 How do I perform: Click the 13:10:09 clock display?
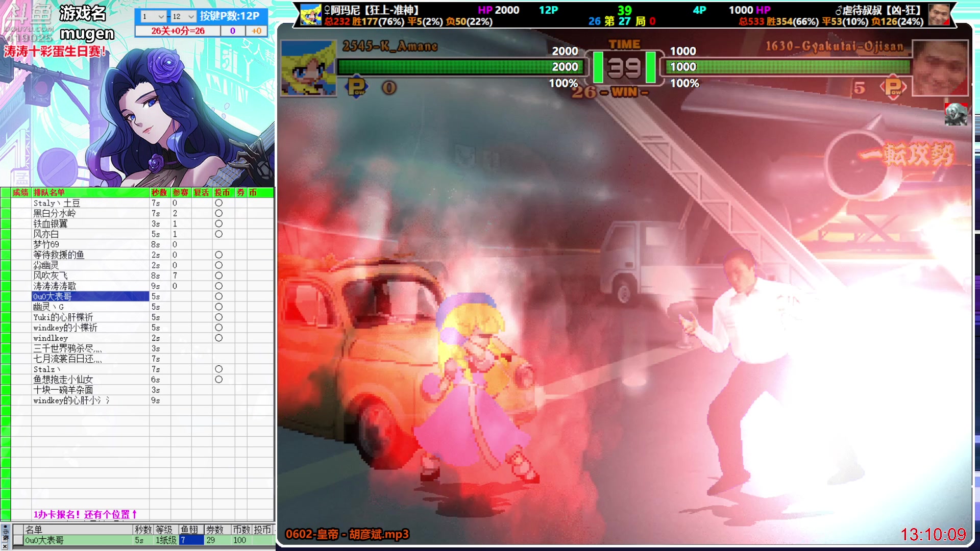pos(933,534)
